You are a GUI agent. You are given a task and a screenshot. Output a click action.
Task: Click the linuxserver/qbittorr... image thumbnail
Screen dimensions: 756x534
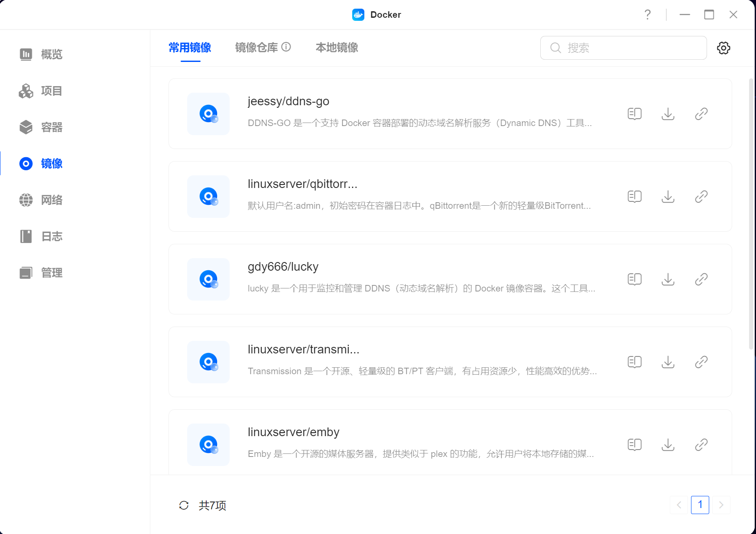click(x=208, y=197)
